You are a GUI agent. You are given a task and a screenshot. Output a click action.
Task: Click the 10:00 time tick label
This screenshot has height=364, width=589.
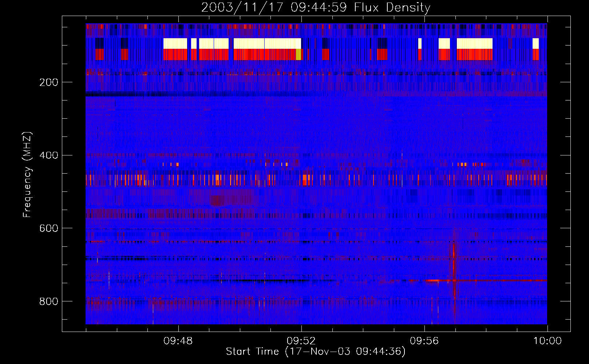[548, 341]
